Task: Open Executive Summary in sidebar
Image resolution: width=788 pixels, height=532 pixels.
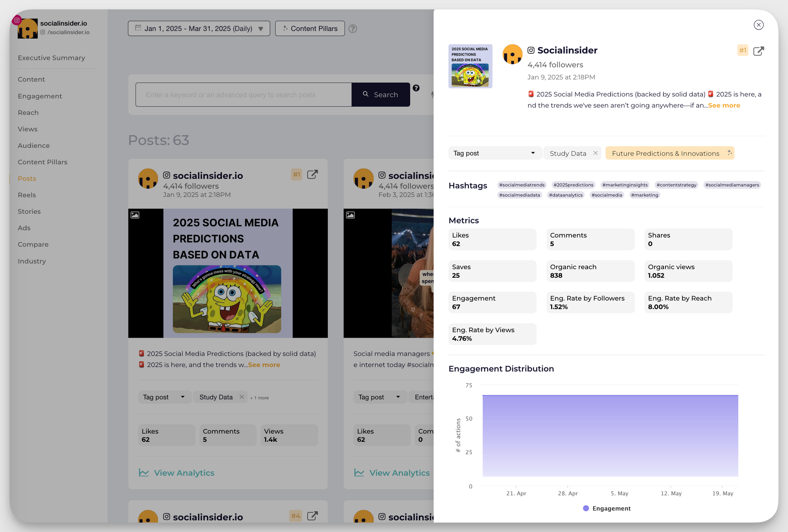Action: point(51,58)
